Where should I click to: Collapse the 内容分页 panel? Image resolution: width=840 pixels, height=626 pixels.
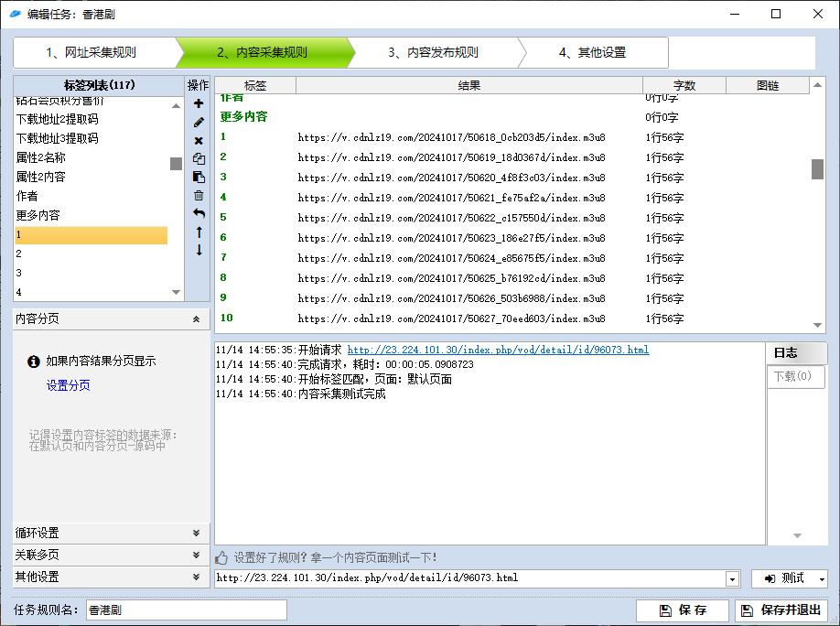[x=196, y=319]
